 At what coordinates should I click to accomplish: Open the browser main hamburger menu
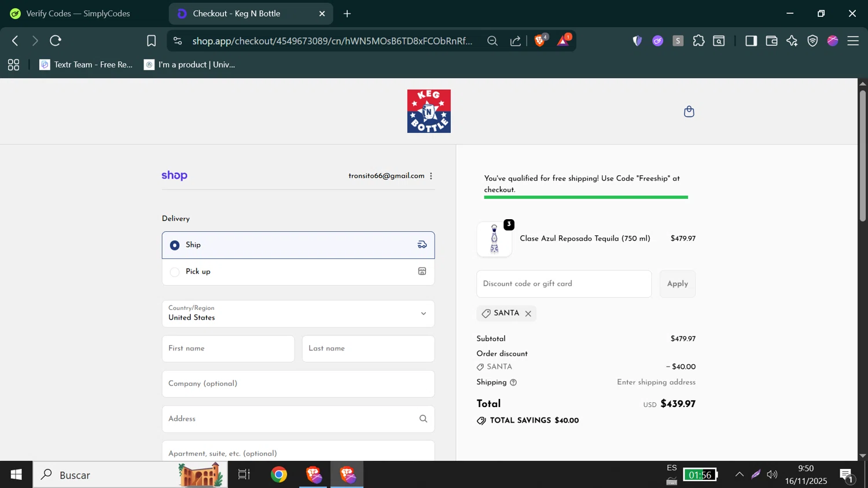click(x=853, y=40)
